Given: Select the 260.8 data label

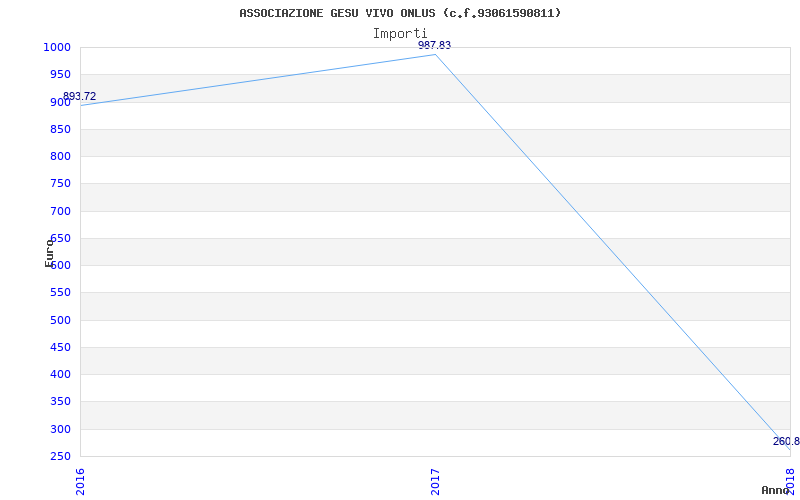Looking at the screenshot, I should tap(786, 441).
